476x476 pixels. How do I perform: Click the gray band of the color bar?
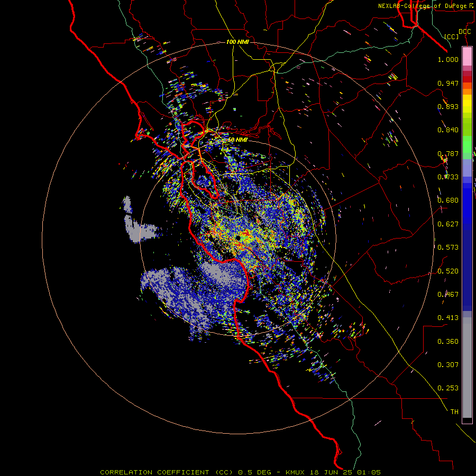pos(467,368)
